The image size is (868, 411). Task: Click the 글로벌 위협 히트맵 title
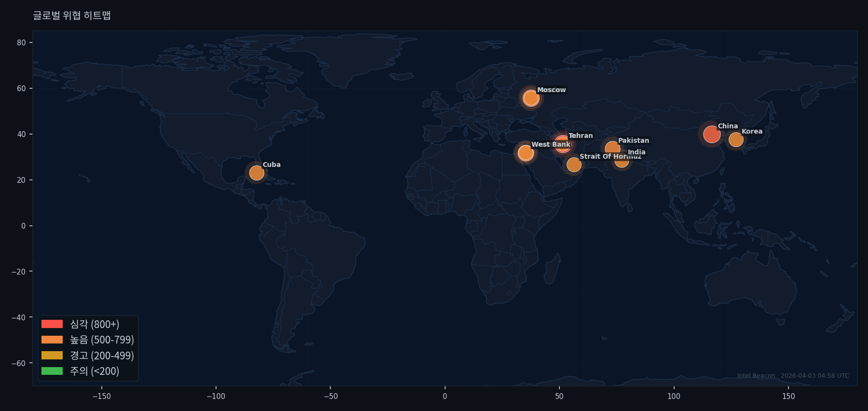click(x=72, y=15)
